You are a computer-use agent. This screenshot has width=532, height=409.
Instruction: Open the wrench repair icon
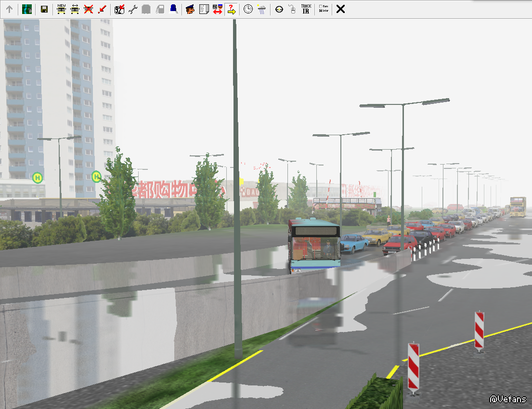pyautogui.click(x=133, y=9)
